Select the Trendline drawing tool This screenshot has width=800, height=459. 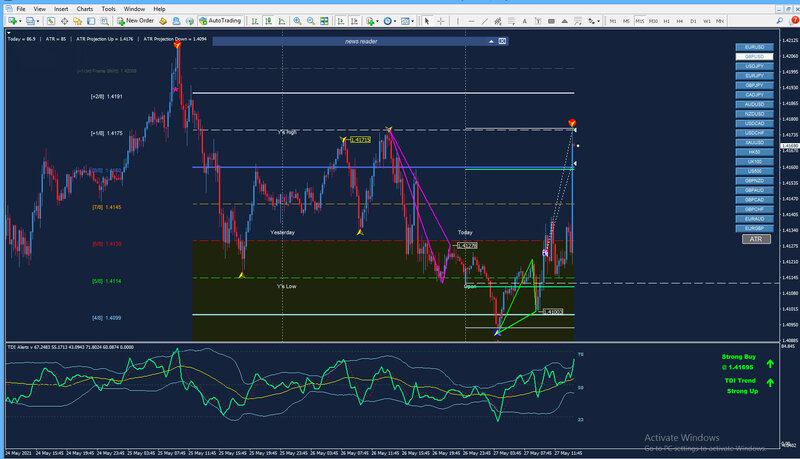[x=485, y=21]
